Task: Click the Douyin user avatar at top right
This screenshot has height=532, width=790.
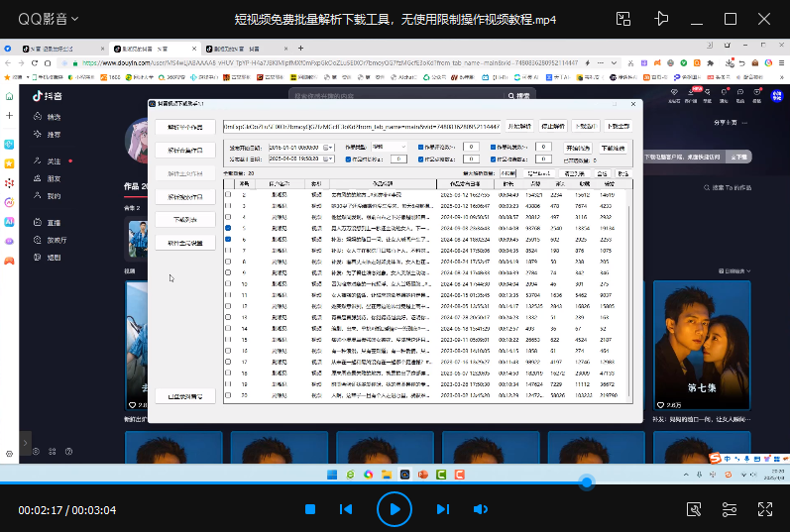Action: 777,95
